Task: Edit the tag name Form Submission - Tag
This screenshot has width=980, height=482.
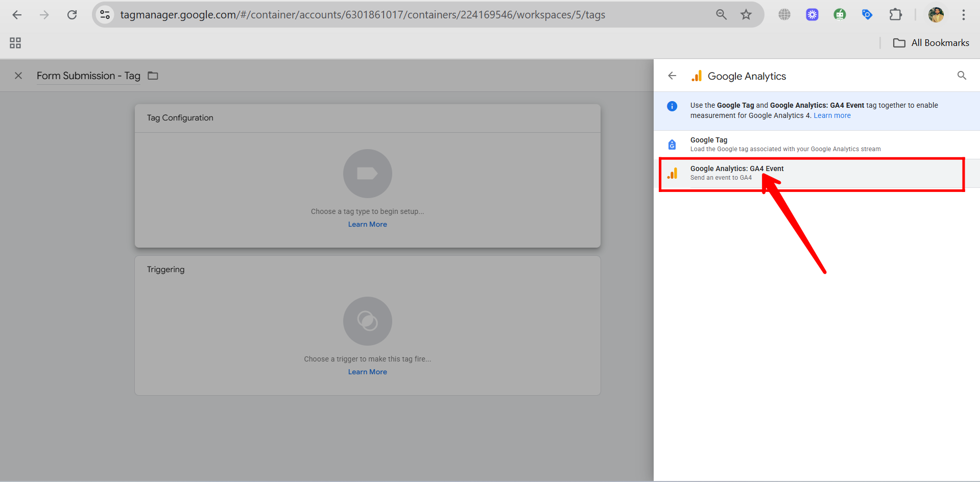Action: [88, 76]
